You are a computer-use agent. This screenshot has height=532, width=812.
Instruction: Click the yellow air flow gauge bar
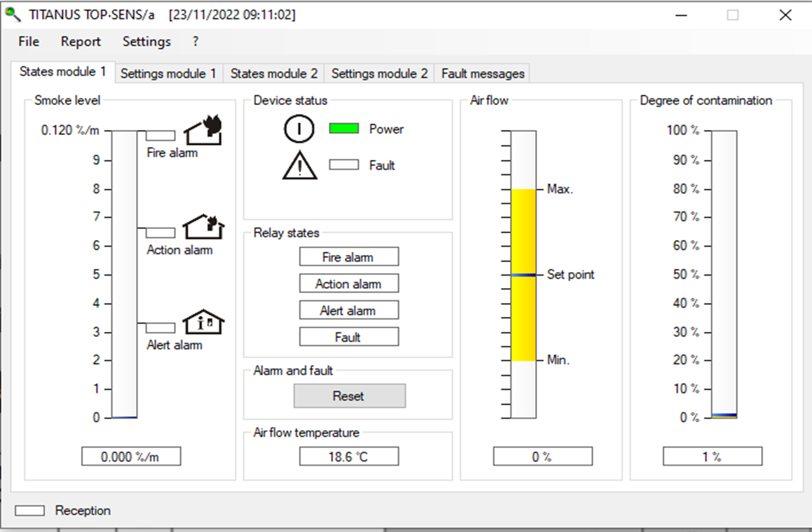coord(523,274)
